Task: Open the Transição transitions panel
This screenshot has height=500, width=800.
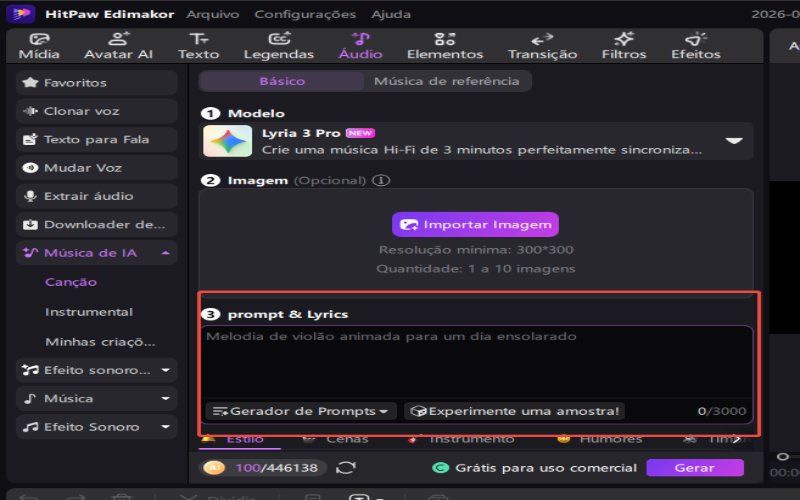Action: [542, 46]
